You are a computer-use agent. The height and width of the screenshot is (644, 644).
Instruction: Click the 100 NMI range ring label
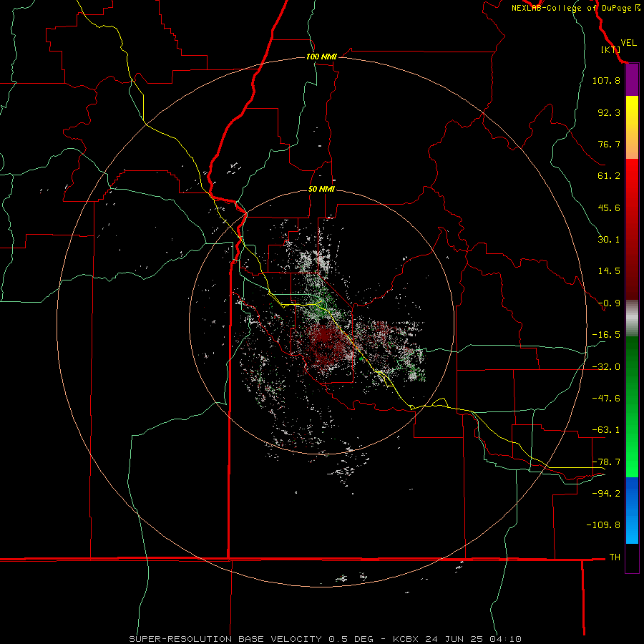point(321,57)
